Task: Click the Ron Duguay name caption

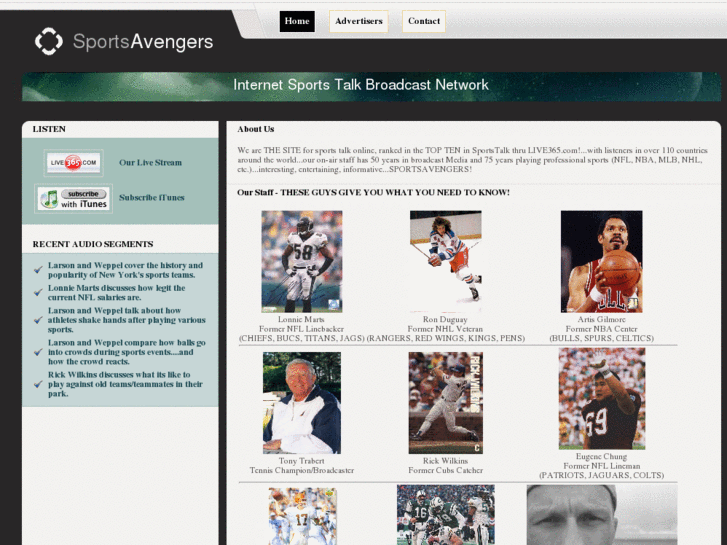Action: 445,319
